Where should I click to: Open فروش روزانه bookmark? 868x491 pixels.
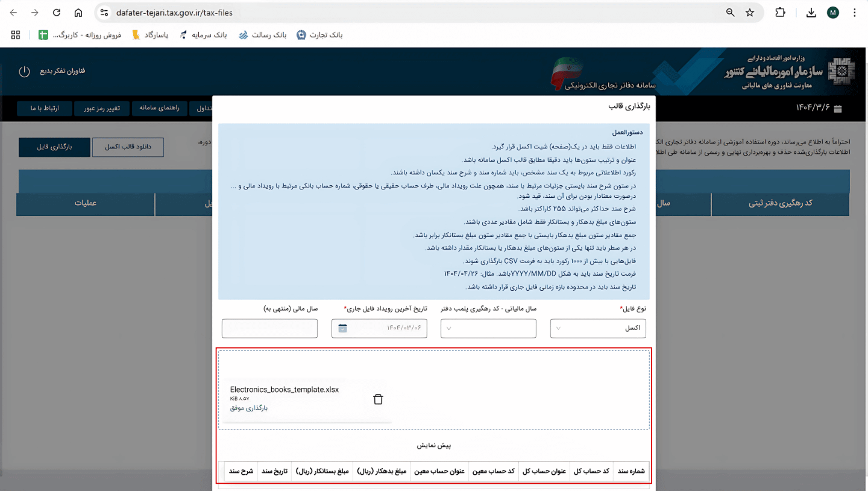[80, 35]
